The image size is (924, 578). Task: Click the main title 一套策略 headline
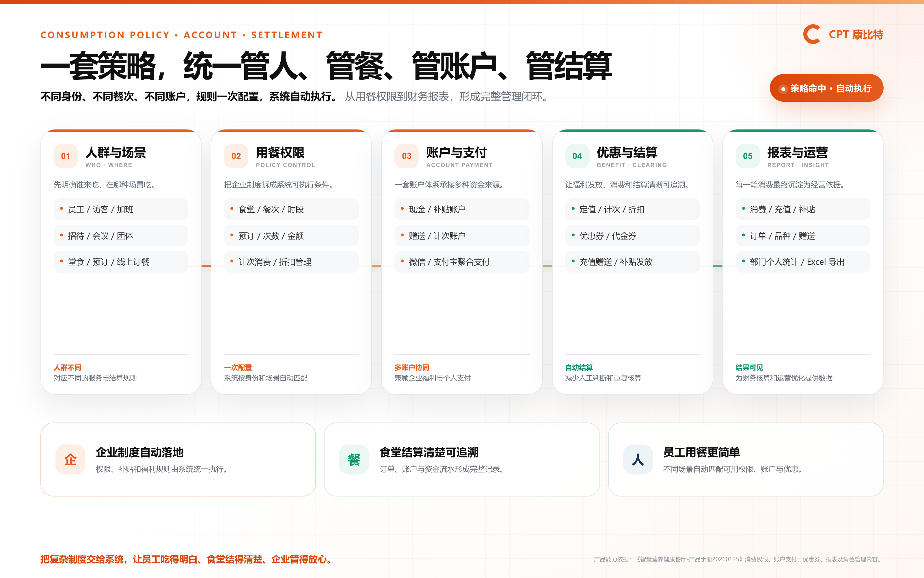tap(327, 66)
